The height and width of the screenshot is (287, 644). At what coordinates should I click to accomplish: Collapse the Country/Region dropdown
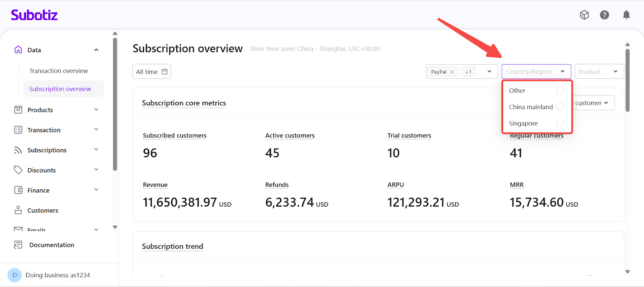(562, 72)
